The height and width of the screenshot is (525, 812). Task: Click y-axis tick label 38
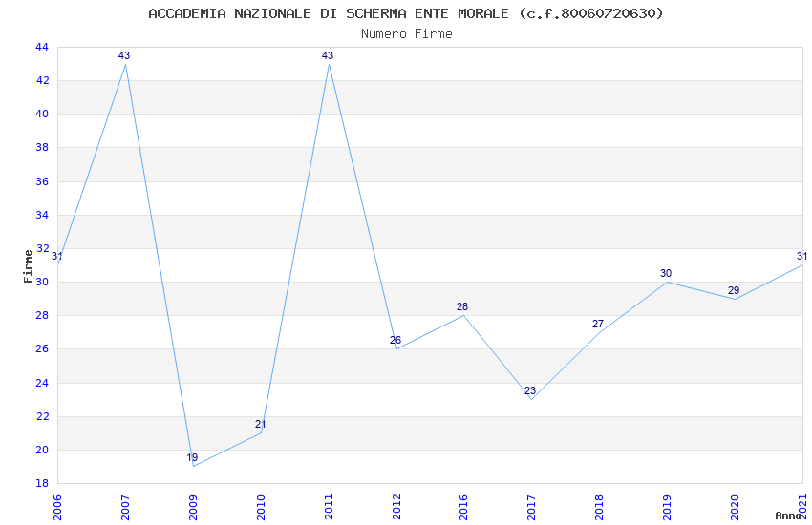pyautogui.click(x=42, y=147)
